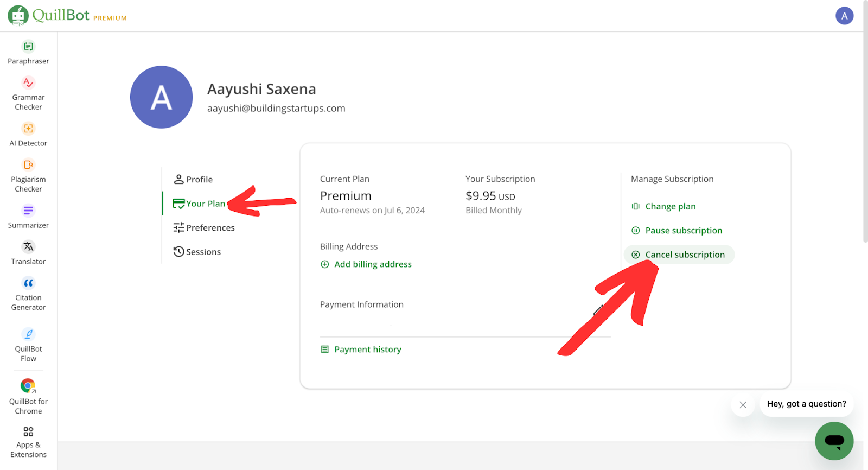Click the 'Billed Monthly' text
868x470 pixels.
494,211
